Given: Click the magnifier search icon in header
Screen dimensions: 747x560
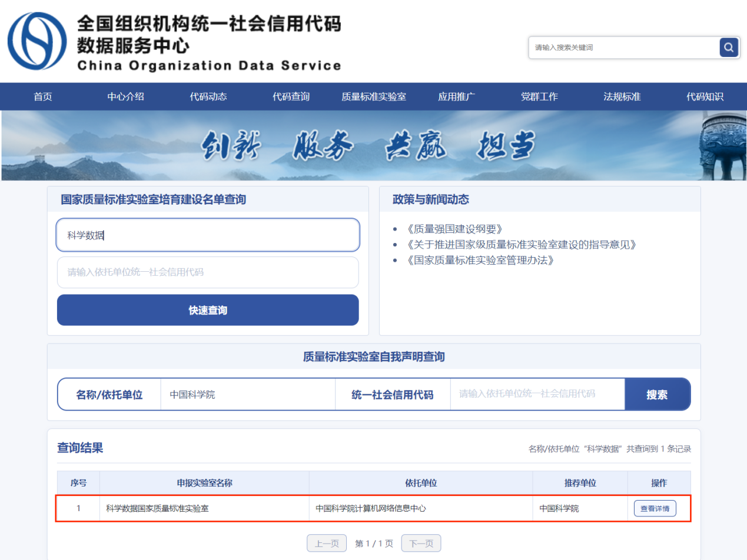Looking at the screenshot, I should 729,48.
